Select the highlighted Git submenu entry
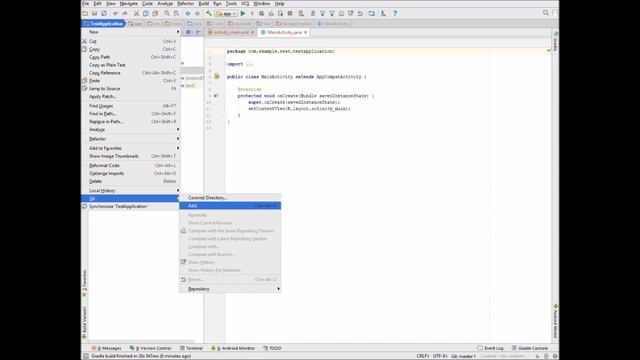The width and height of the screenshot is (640, 360). [x=131, y=198]
